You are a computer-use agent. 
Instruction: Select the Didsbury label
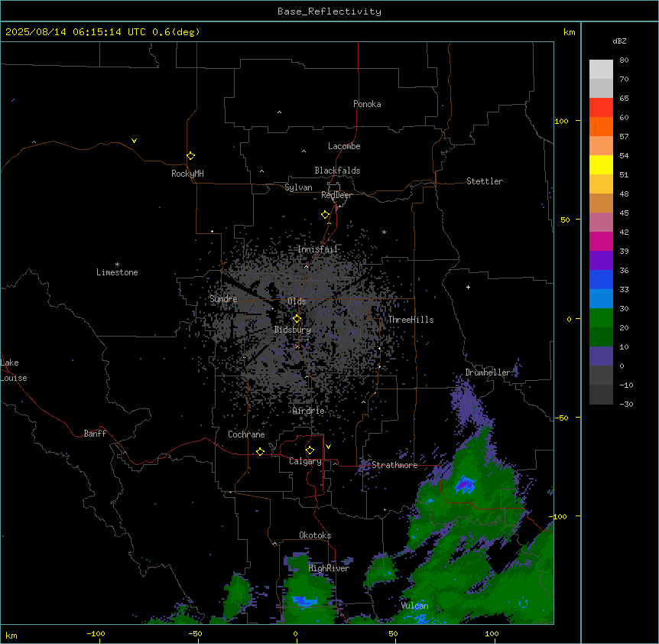[293, 330]
